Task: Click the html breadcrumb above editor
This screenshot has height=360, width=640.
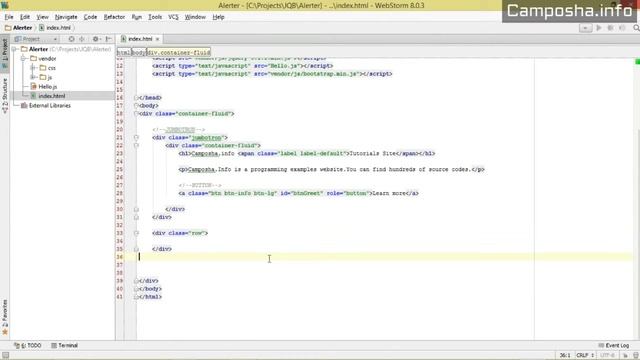Action: pyautogui.click(x=124, y=53)
